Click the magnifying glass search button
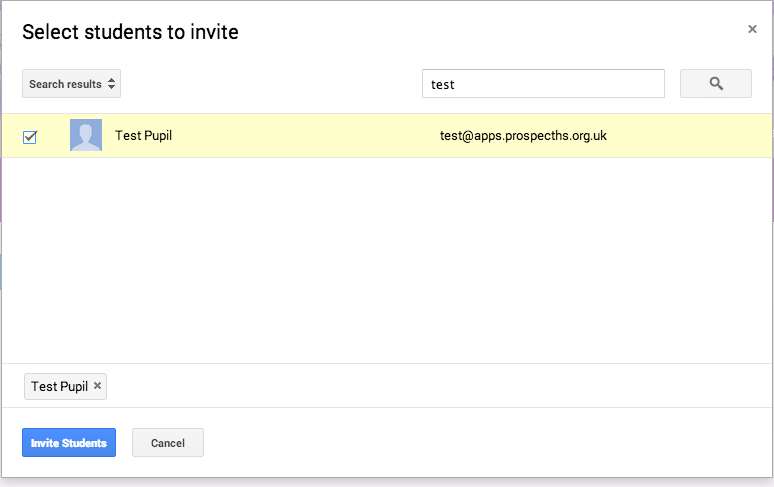The image size is (774, 487). click(x=715, y=84)
